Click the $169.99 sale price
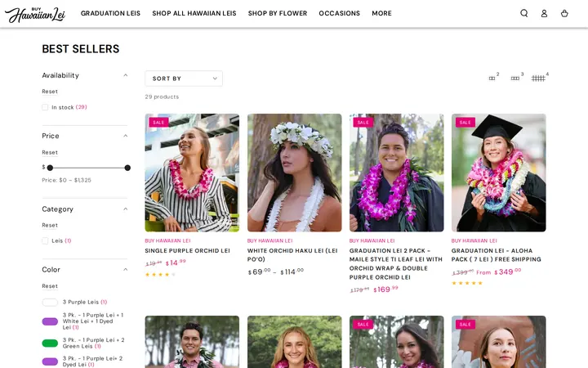The image size is (588, 368). [385, 289]
